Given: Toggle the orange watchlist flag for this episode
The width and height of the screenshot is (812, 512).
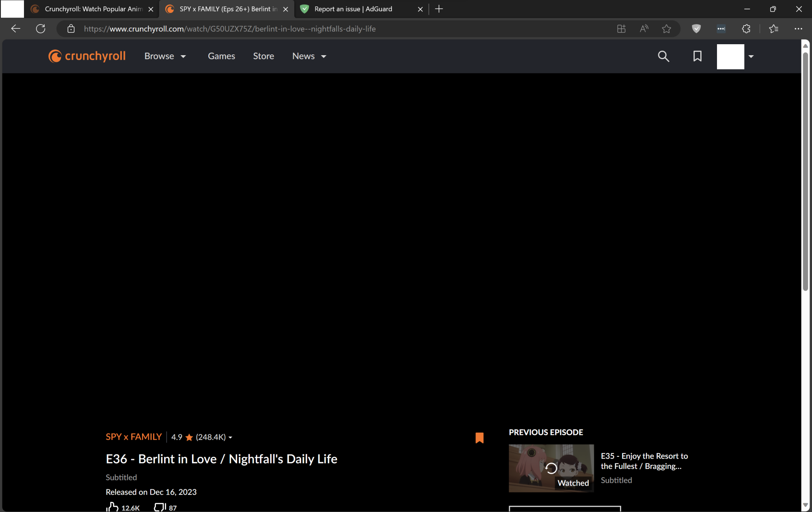Looking at the screenshot, I should click(479, 438).
